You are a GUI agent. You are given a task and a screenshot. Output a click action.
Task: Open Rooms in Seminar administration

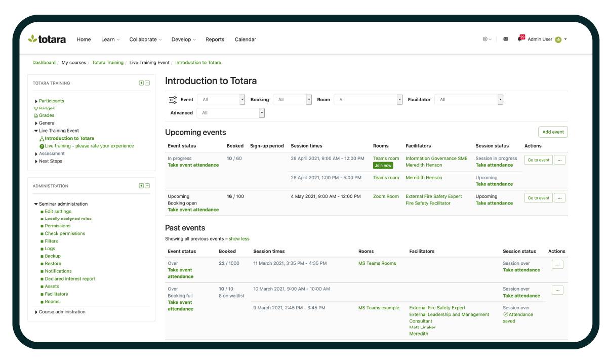point(52,302)
